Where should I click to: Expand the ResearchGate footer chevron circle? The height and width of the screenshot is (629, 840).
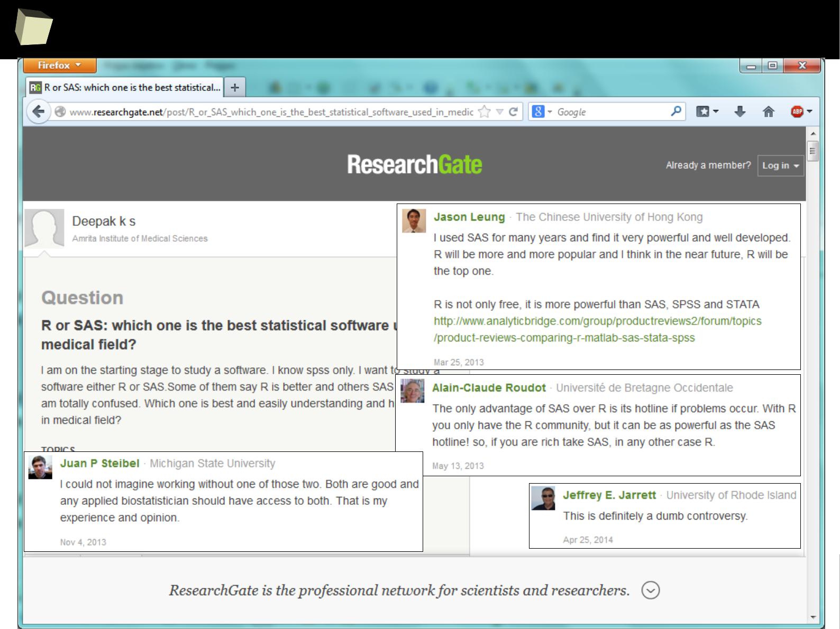(651, 590)
